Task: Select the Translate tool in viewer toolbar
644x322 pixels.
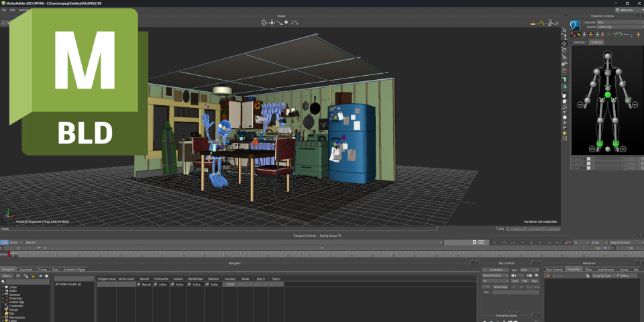Action: point(565,44)
